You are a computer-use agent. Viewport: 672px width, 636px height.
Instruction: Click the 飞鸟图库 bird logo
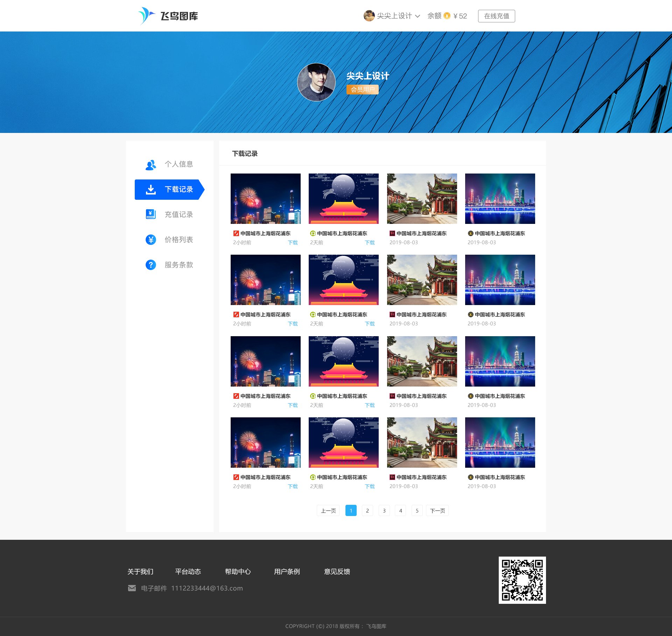(147, 16)
